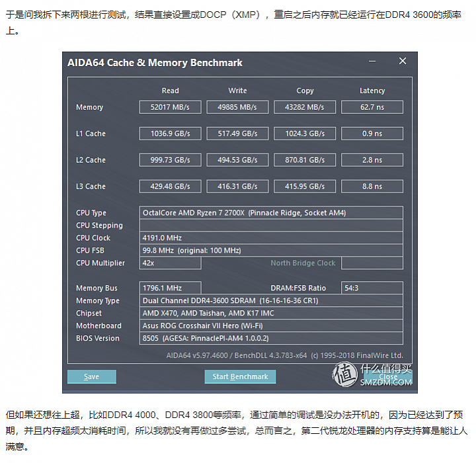Click Memory Bus value 1796.1 MHz

(x=171, y=288)
